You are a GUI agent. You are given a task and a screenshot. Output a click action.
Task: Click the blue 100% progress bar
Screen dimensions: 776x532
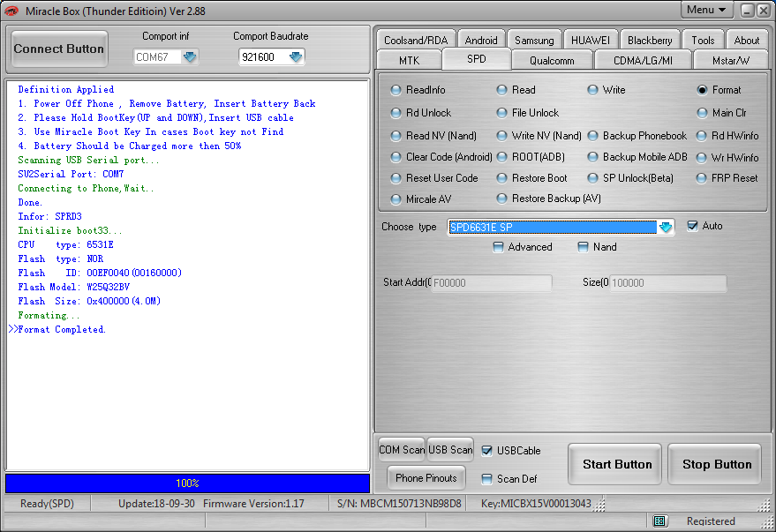point(187,483)
